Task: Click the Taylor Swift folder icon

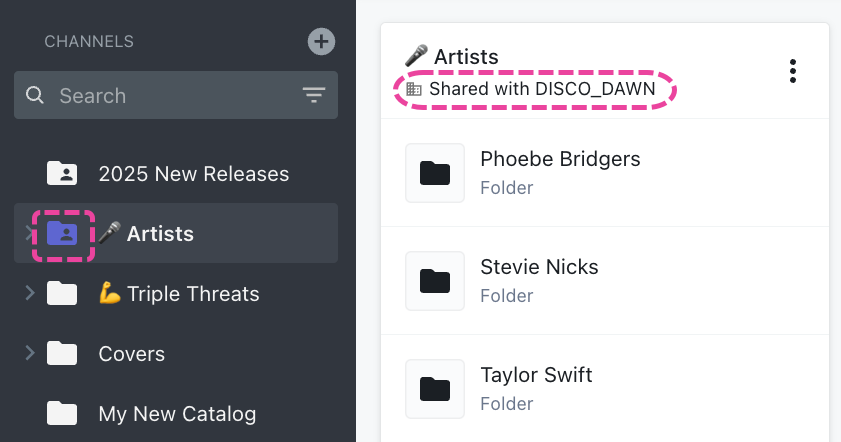Action: pyautogui.click(x=435, y=389)
